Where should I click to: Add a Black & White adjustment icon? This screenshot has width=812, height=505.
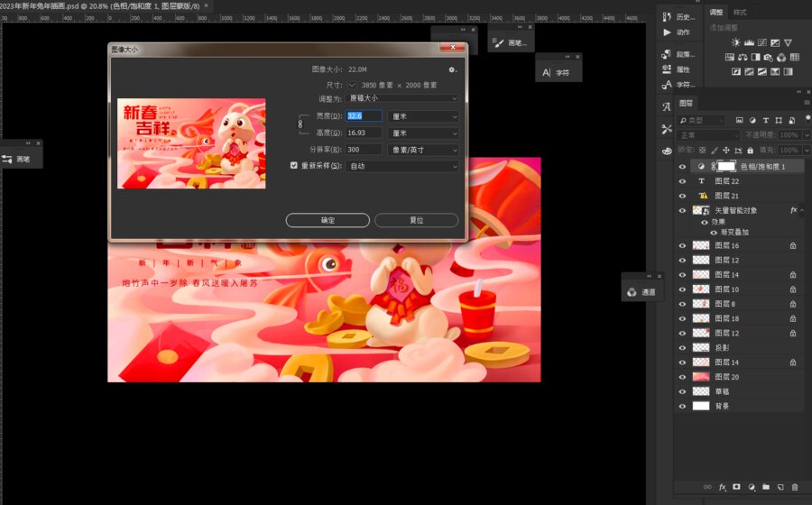755,57
